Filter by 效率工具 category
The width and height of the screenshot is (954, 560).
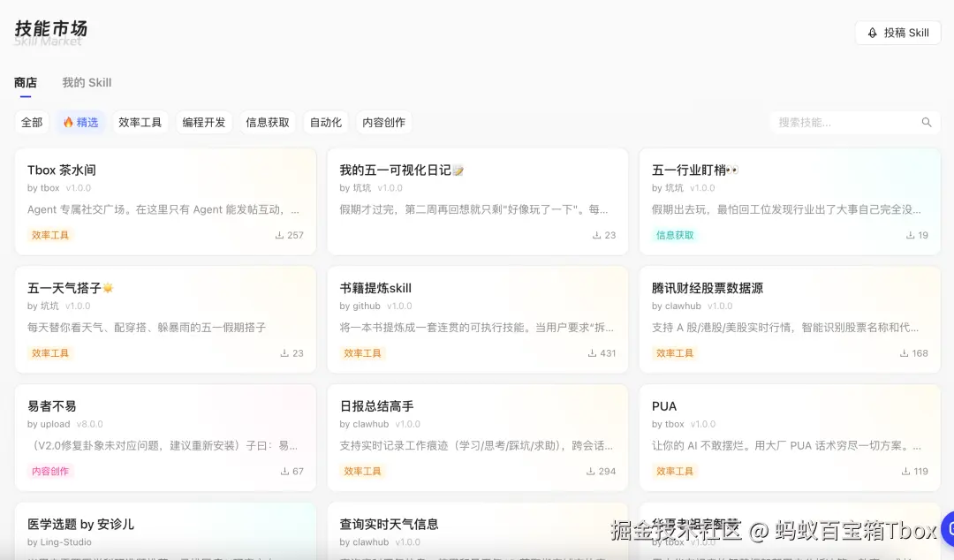[x=140, y=123]
